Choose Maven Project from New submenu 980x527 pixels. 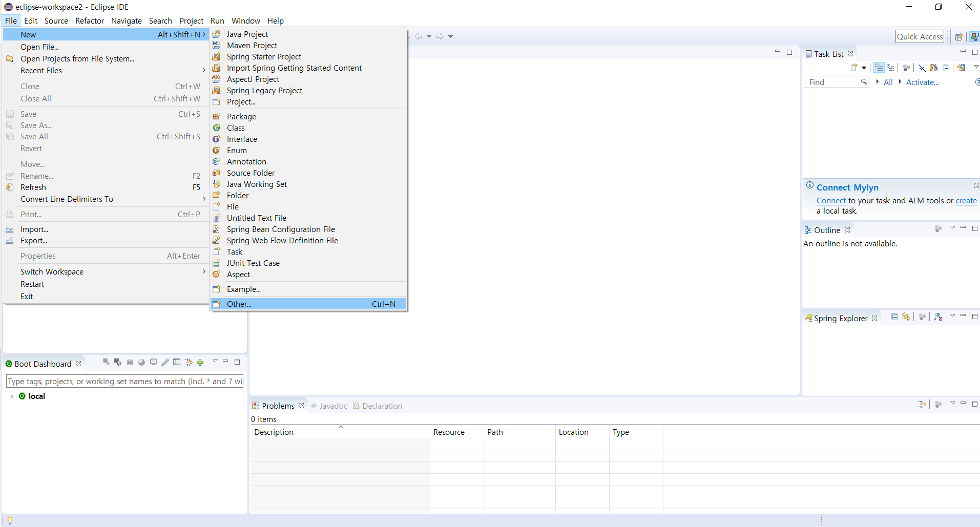click(308, 46)
